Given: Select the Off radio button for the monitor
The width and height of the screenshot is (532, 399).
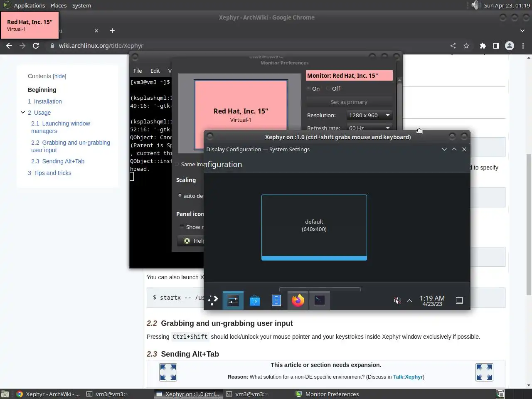Looking at the screenshot, I should (328, 89).
